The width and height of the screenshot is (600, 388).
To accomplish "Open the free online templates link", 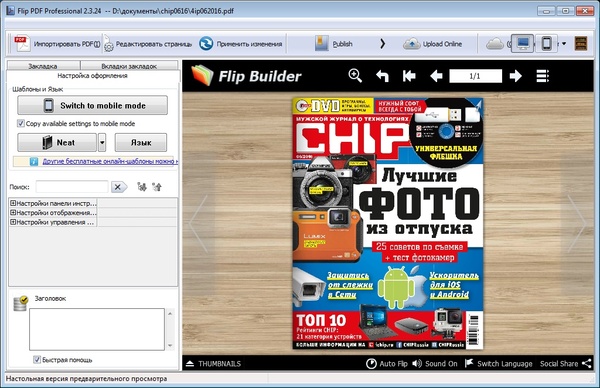I will (x=109, y=161).
